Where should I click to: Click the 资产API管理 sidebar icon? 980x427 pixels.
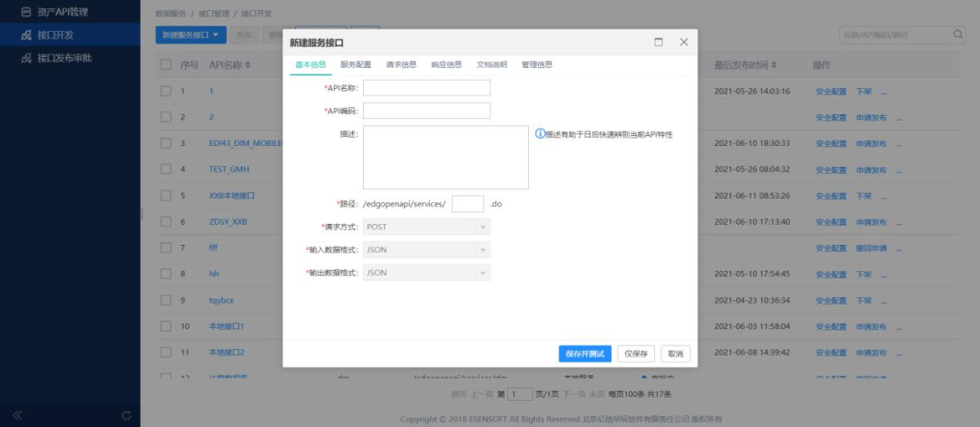point(25,12)
